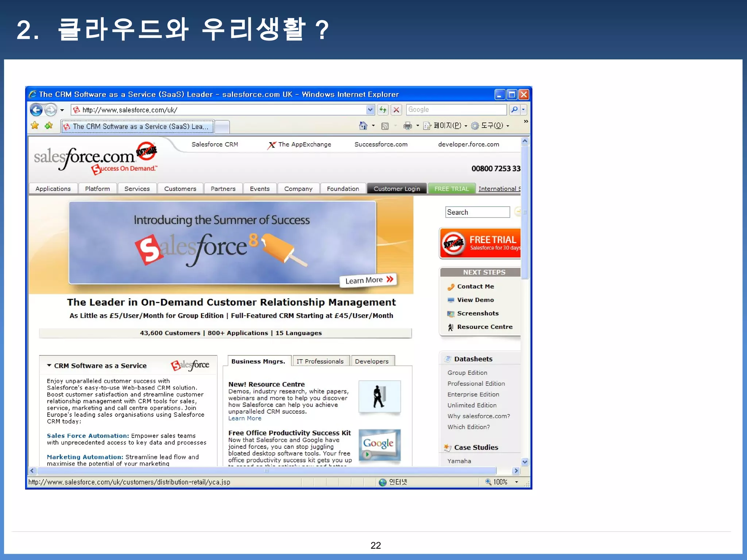Click the Home page icon
This screenshot has width=747, height=560.
(363, 126)
